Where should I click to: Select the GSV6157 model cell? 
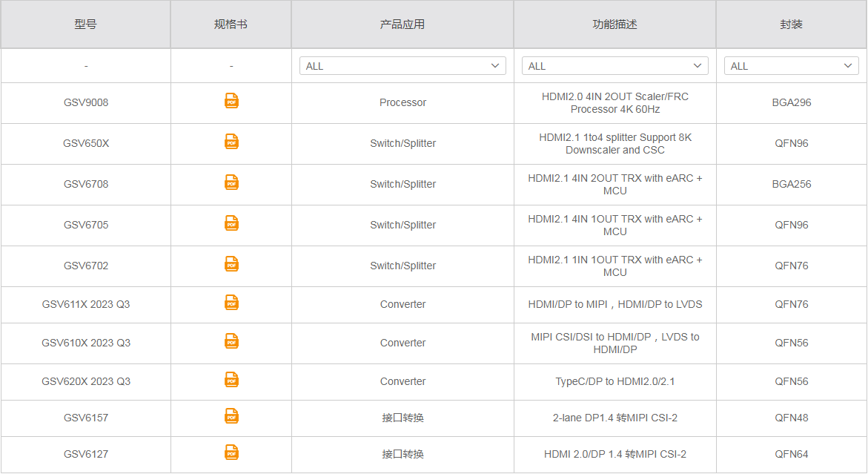(x=86, y=418)
